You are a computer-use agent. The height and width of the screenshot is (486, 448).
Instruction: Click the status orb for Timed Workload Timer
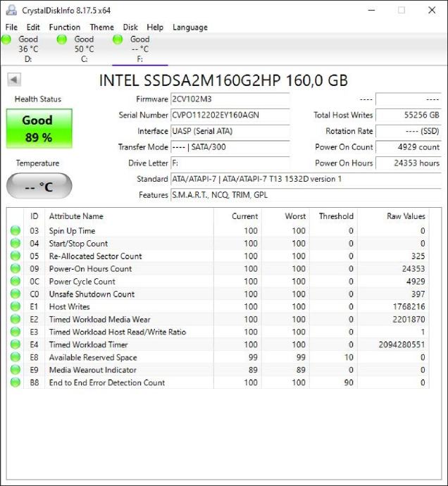pyautogui.click(x=15, y=344)
